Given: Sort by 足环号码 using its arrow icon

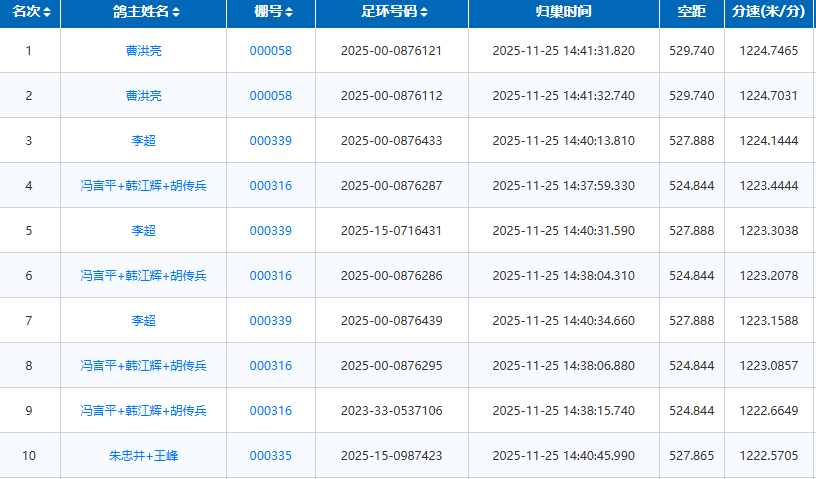Looking at the screenshot, I should (x=424, y=13).
